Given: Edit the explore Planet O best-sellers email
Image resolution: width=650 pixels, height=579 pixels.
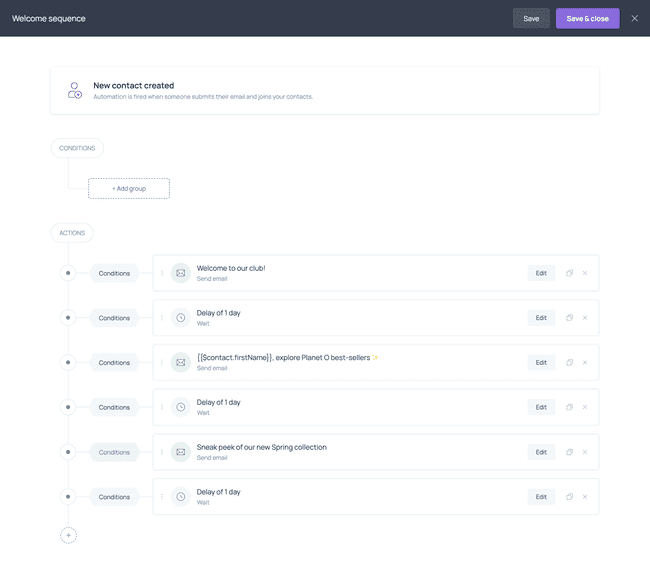Looking at the screenshot, I should click(x=541, y=363).
